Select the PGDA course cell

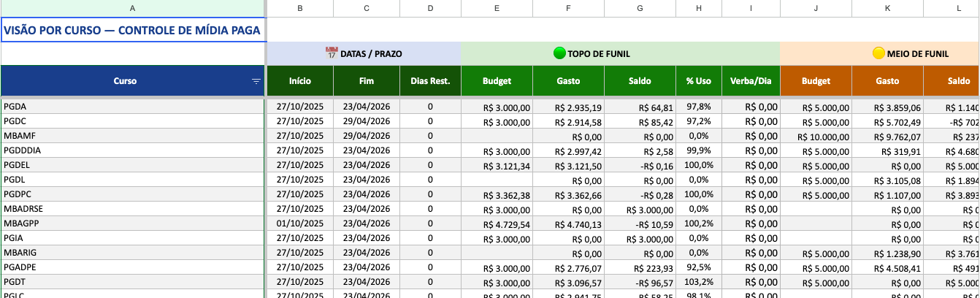133,107
